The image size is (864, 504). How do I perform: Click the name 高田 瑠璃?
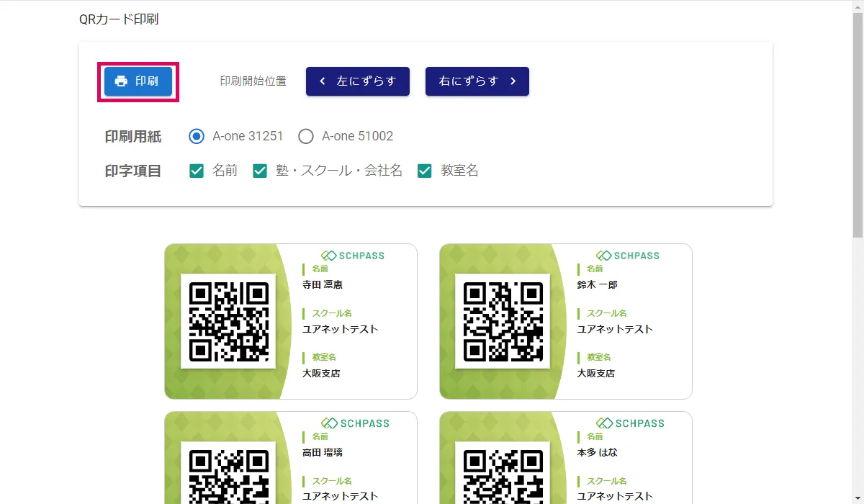click(323, 452)
